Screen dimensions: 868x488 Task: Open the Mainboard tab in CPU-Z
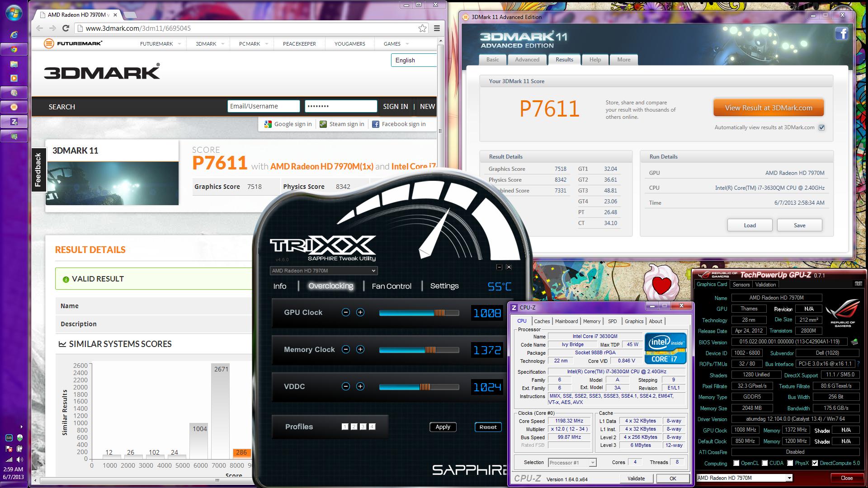pyautogui.click(x=566, y=321)
